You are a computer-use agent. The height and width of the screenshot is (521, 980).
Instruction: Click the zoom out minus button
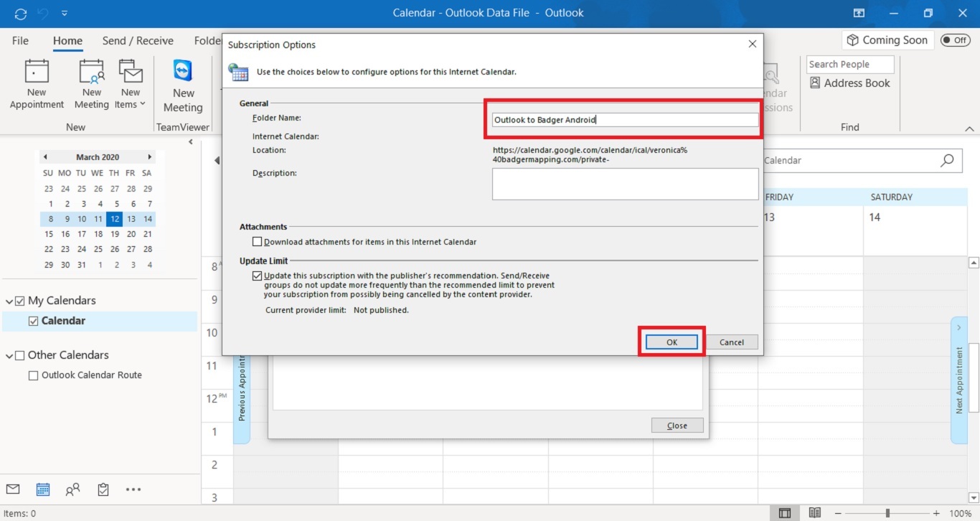[x=839, y=513]
